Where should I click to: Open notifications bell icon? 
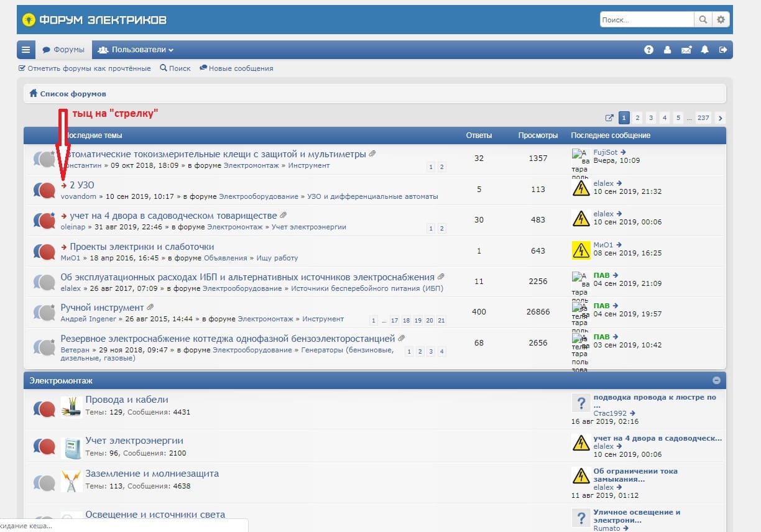pyautogui.click(x=704, y=50)
